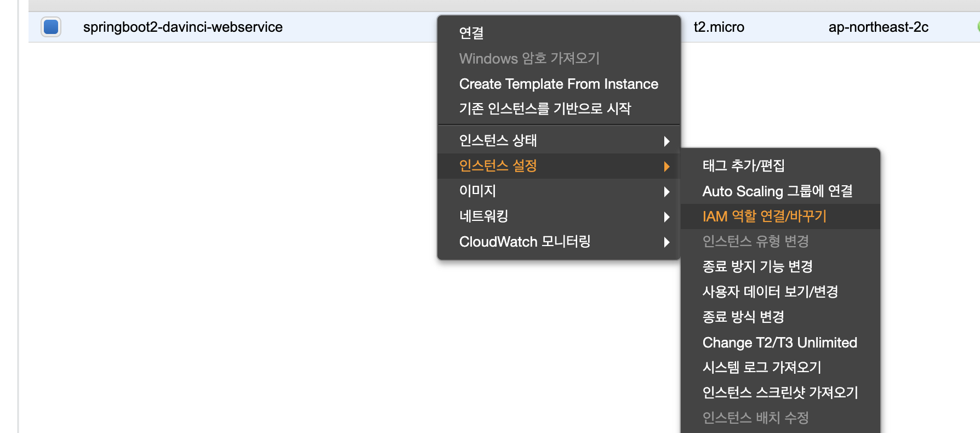Screen dimensions: 980x433
Task: Select Change T2/T3 Unlimited
Action: coord(780,343)
